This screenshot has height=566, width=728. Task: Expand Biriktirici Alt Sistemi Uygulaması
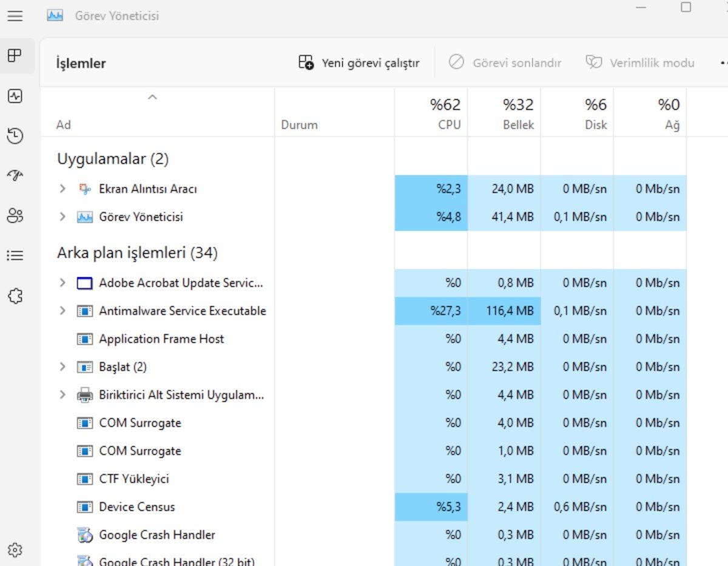[61, 394]
